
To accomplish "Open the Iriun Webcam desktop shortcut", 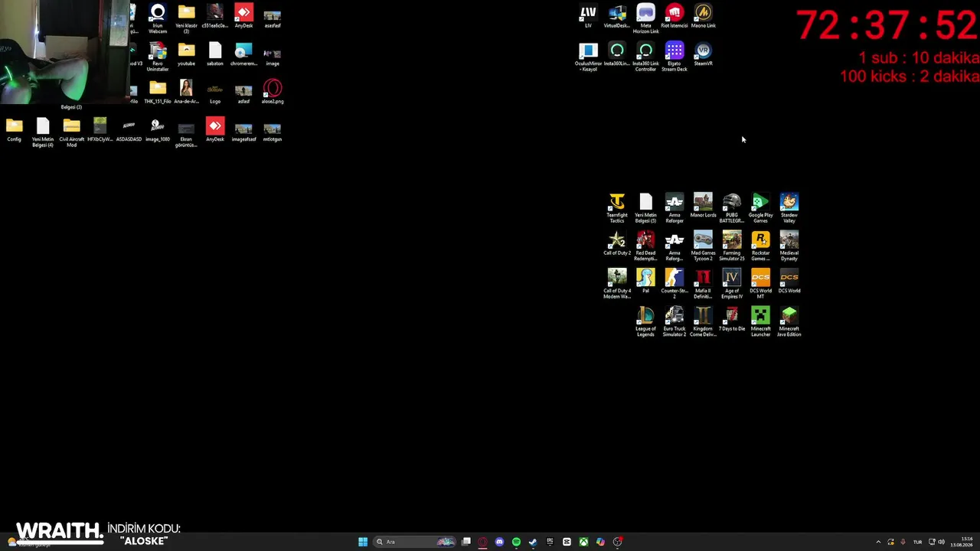I will pyautogui.click(x=158, y=18).
